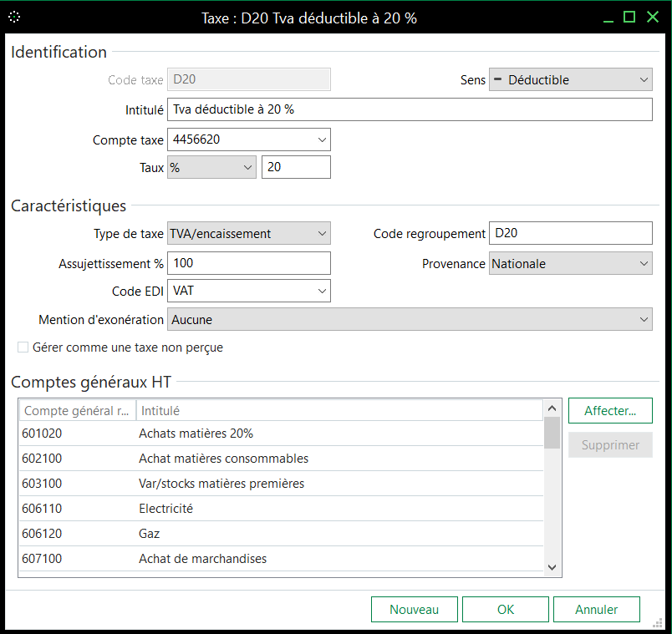Screen dimensions: 672x634
Task: Cancel with the Annuler button
Action: point(596,610)
